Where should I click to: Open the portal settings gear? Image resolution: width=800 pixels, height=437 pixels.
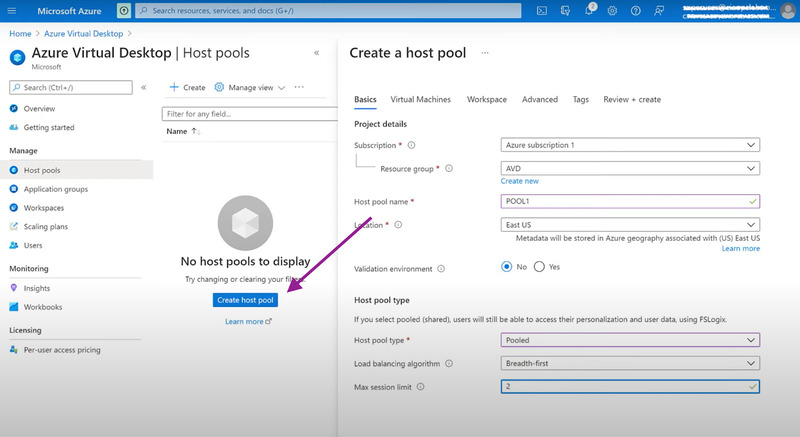coord(612,11)
